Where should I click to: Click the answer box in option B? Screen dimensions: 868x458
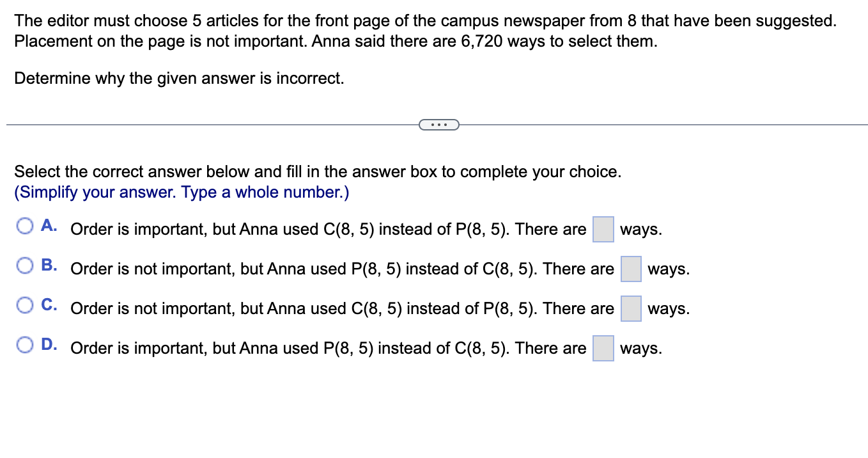pos(630,269)
